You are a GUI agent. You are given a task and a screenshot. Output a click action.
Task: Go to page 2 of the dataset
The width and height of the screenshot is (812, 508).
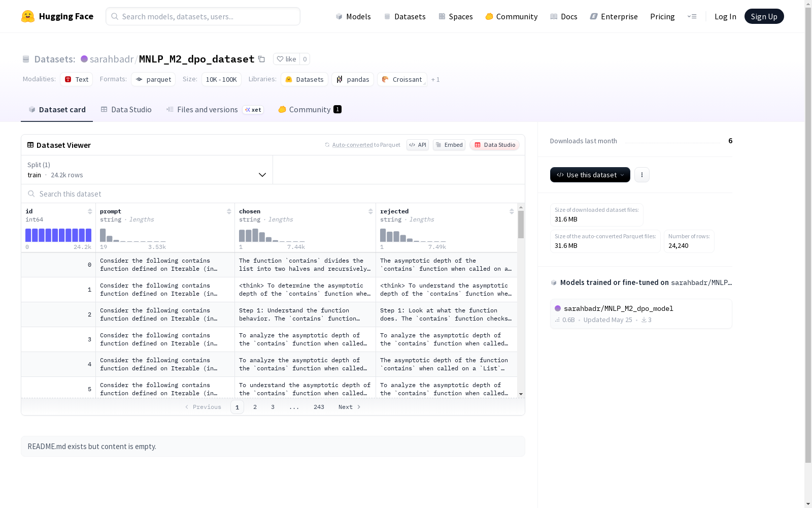pyautogui.click(x=255, y=407)
